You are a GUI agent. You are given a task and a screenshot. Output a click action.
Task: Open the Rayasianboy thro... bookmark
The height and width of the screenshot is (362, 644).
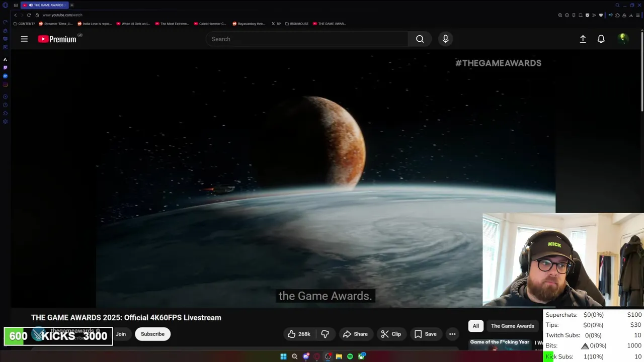click(249, 24)
